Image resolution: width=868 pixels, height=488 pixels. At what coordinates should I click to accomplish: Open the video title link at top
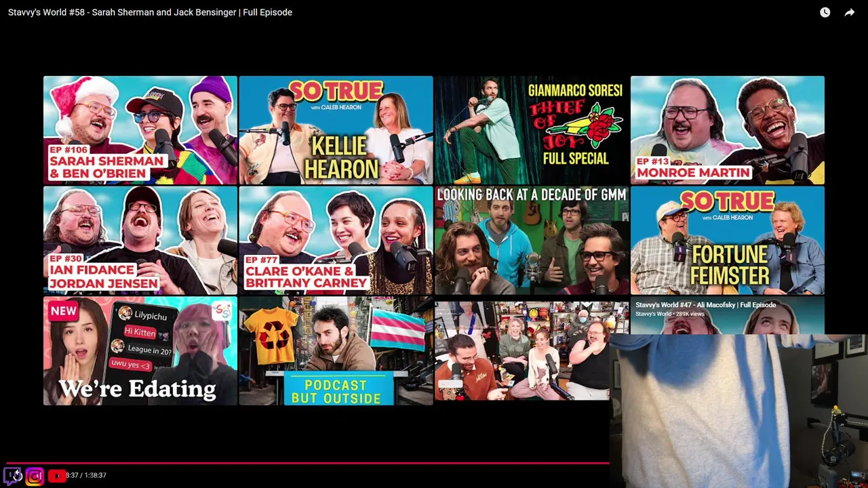click(150, 12)
